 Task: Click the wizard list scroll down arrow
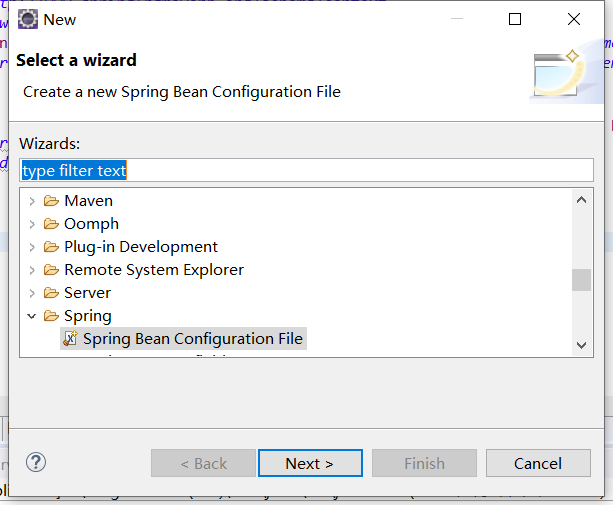click(581, 345)
